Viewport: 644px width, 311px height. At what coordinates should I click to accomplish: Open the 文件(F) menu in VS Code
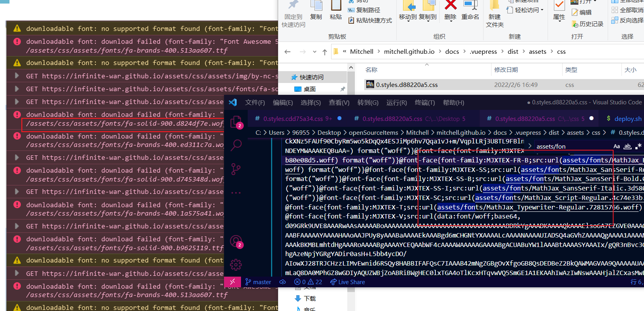255,103
